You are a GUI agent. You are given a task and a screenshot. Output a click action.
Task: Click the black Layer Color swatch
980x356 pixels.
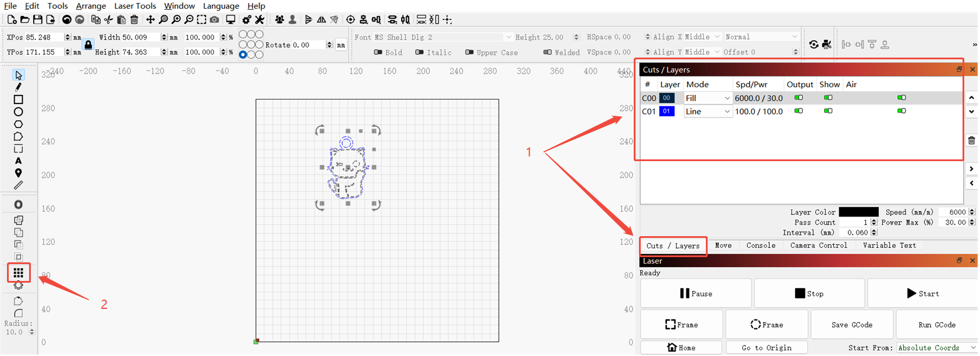coord(858,212)
